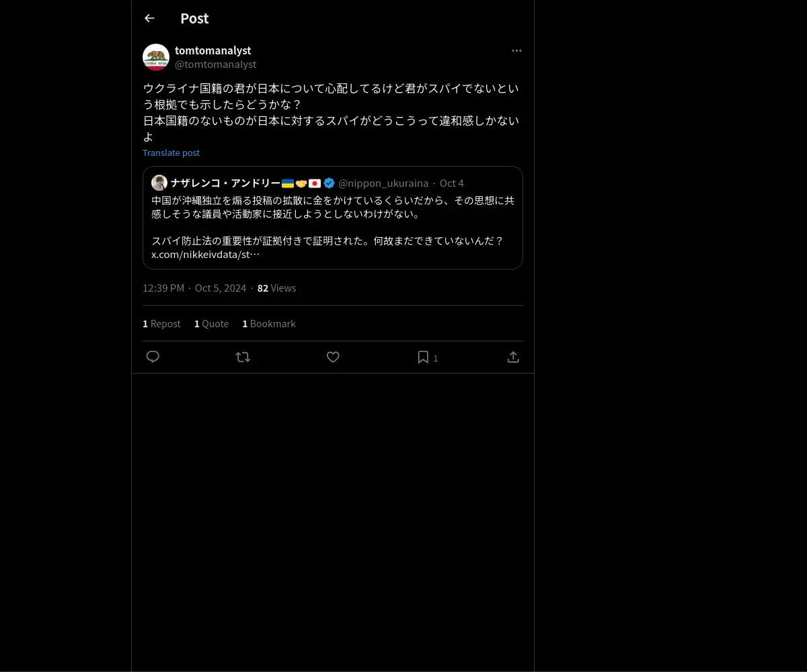Open the three-dot more options menu

(516, 50)
